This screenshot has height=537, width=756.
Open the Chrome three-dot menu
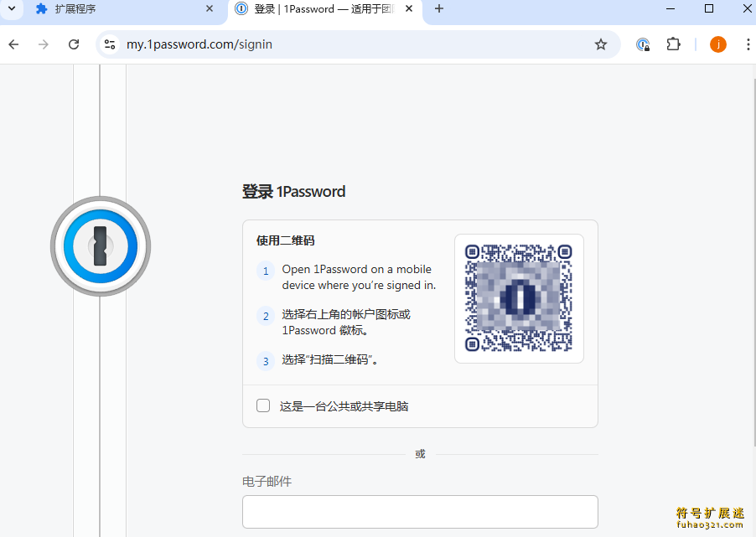(x=748, y=44)
